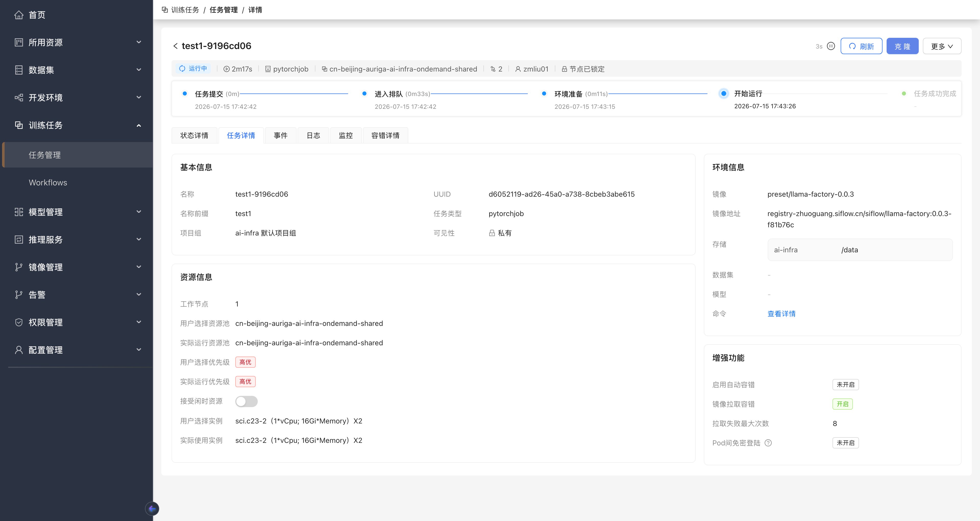The width and height of the screenshot is (980, 521).
Task: Click the 所用资源 resource icon
Action: (x=19, y=42)
